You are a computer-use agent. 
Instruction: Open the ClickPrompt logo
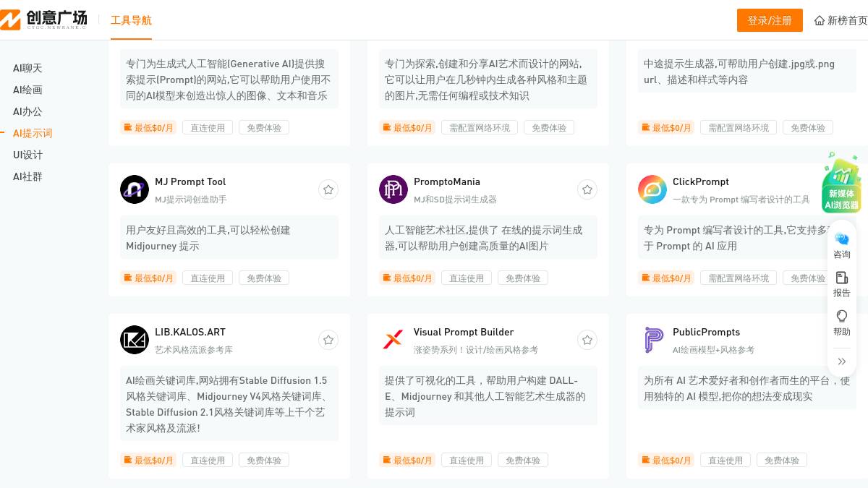click(x=652, y=189)
